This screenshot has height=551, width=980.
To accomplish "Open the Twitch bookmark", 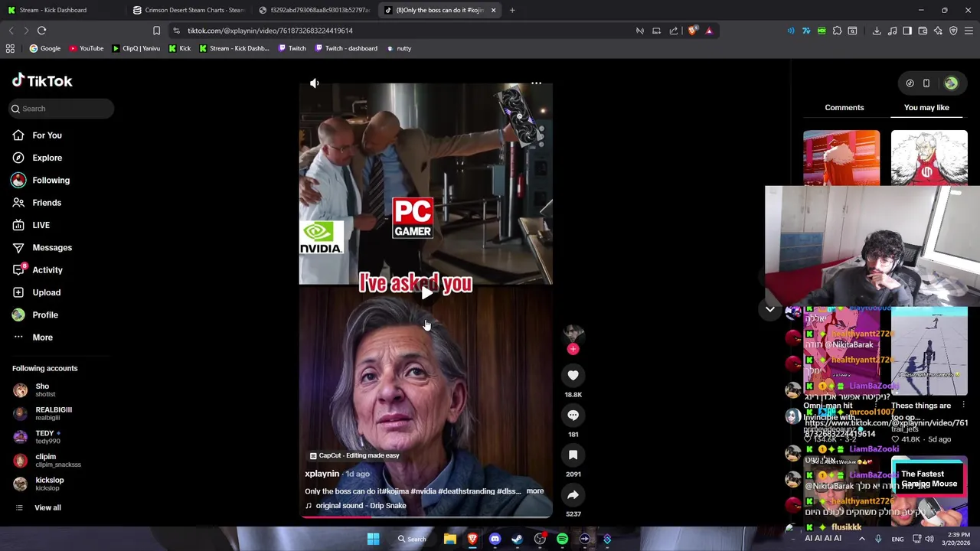I will pyautogui.click(x=292, y=48).
